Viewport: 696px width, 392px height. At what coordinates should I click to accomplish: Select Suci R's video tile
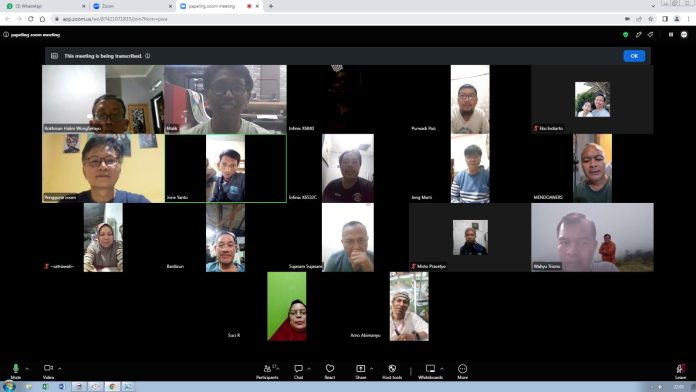click(x=287, y=306)
